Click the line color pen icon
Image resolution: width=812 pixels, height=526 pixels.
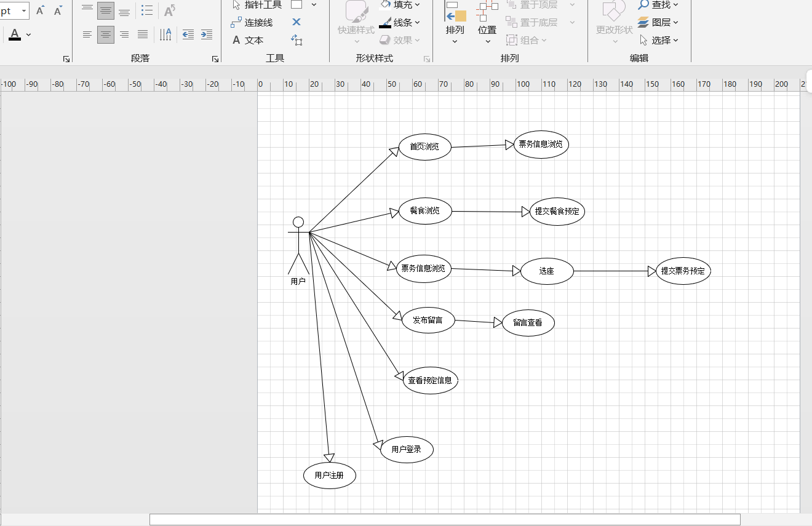385,22
